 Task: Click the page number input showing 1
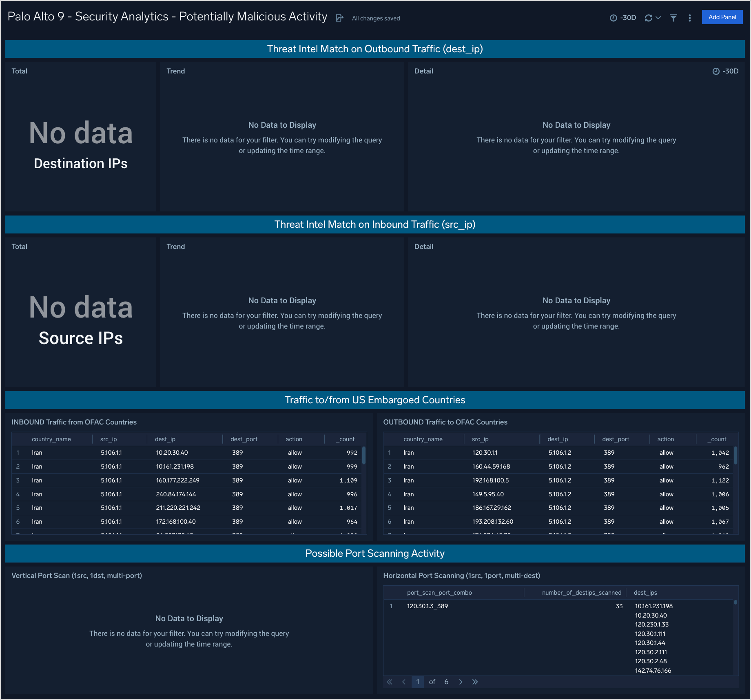[417, 682]
